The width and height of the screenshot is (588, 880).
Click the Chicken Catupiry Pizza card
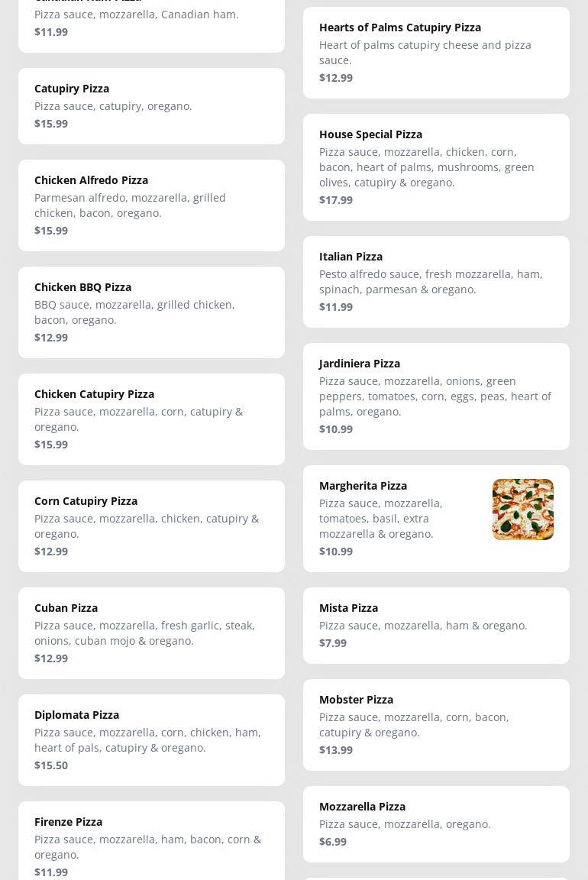(x=151, y=419)
